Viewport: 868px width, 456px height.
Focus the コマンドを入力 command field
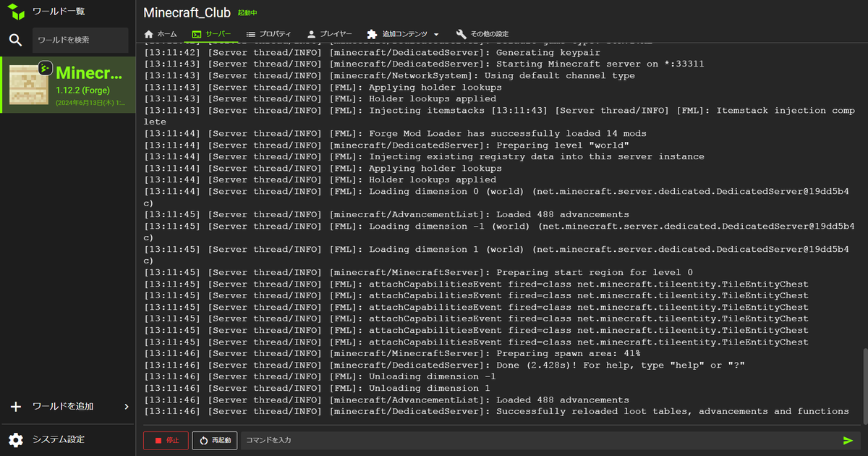538,440
